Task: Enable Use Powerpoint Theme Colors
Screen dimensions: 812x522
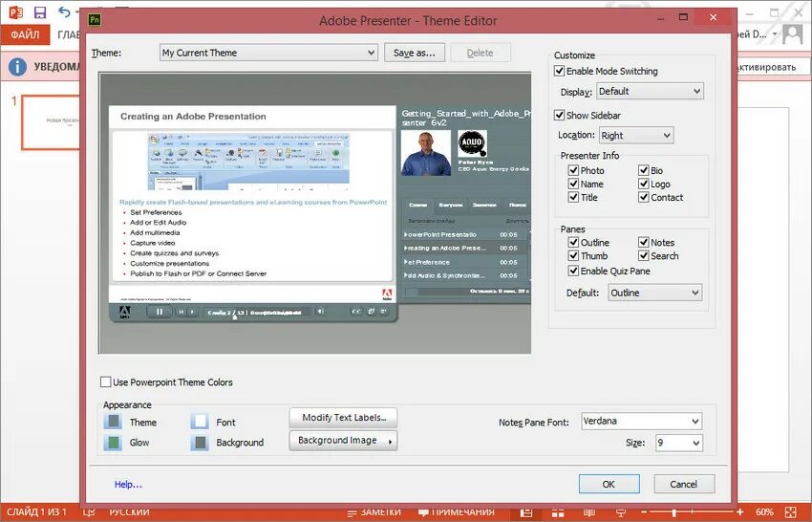Action: click(106, 382)
